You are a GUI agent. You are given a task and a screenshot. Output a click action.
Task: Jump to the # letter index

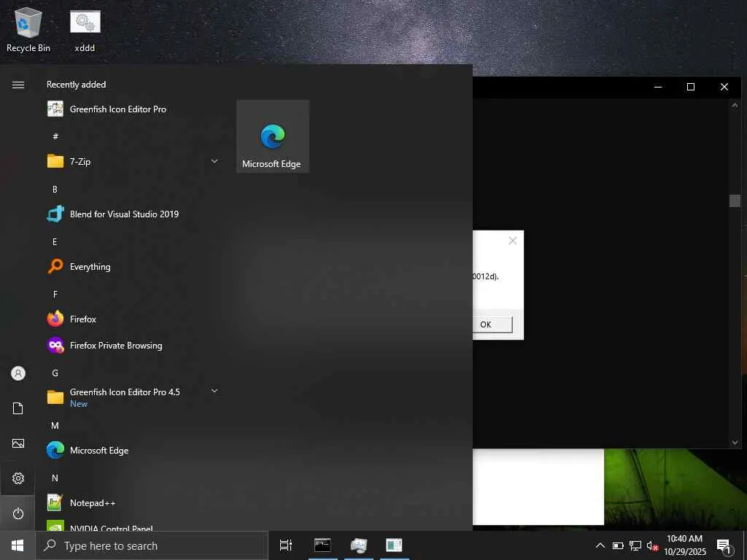(x=55, y=136)
